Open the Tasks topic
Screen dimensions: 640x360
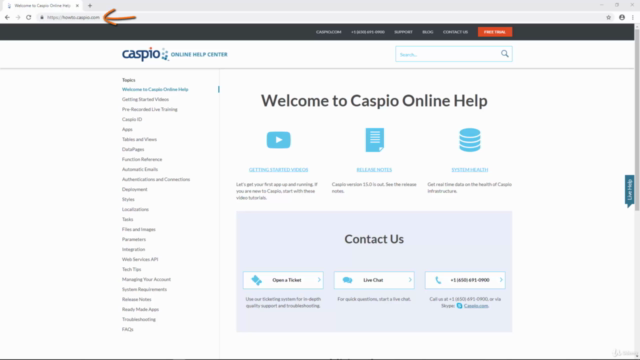127,219
